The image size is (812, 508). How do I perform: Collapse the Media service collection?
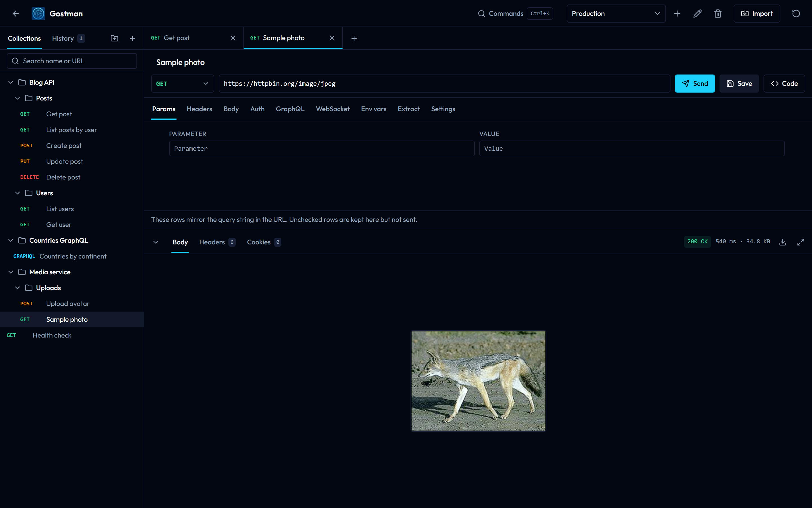pos(11,272)
